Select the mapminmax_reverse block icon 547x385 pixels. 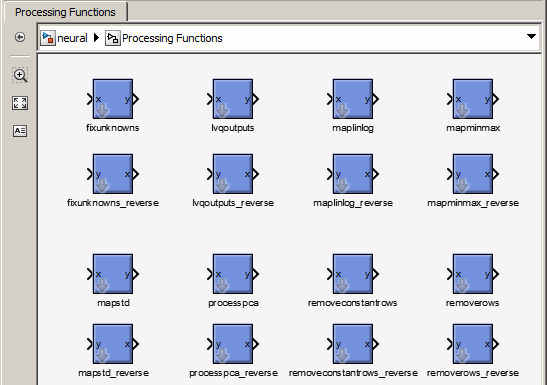(473, 174)
